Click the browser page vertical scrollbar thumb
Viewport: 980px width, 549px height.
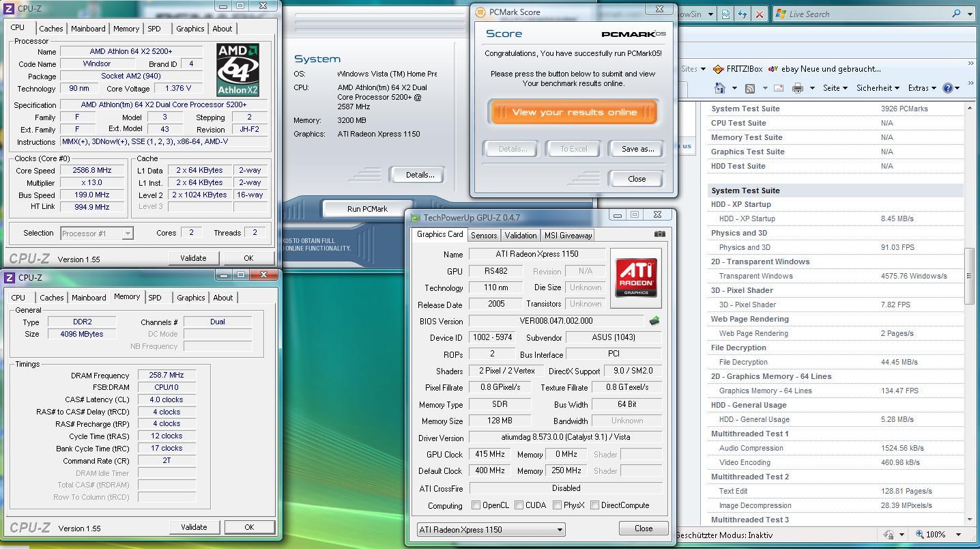point(970,276)
